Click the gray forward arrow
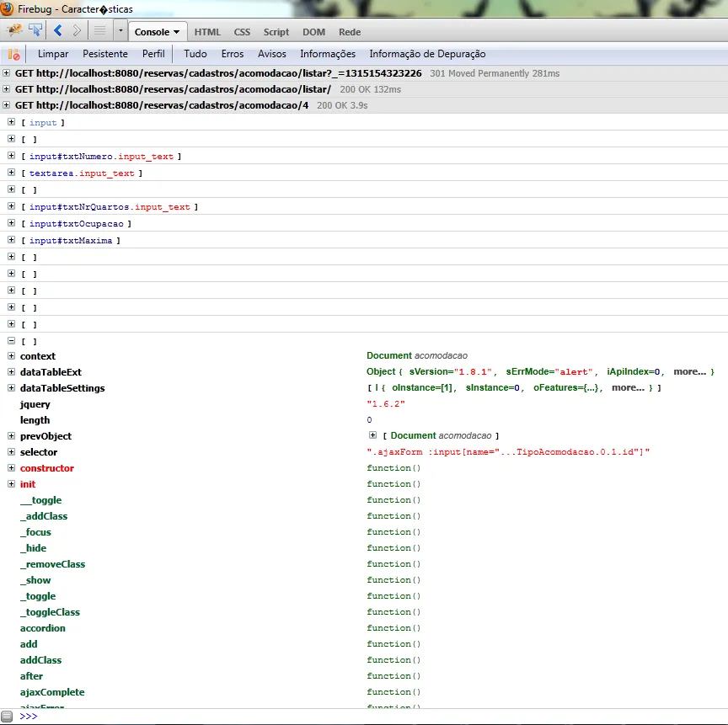The image size is (728, 725). [77, 31]
